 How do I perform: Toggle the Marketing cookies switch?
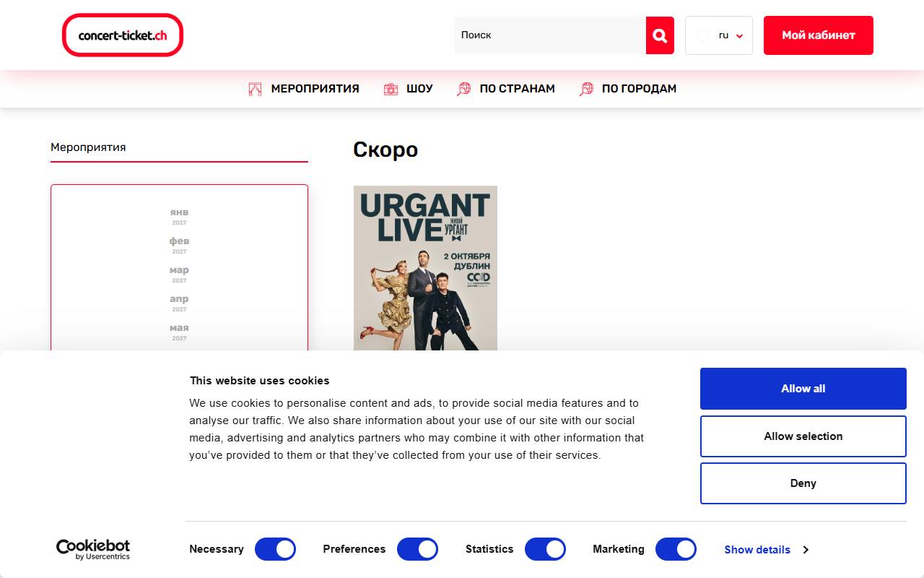pyautogui.click(x=676, y=549)
